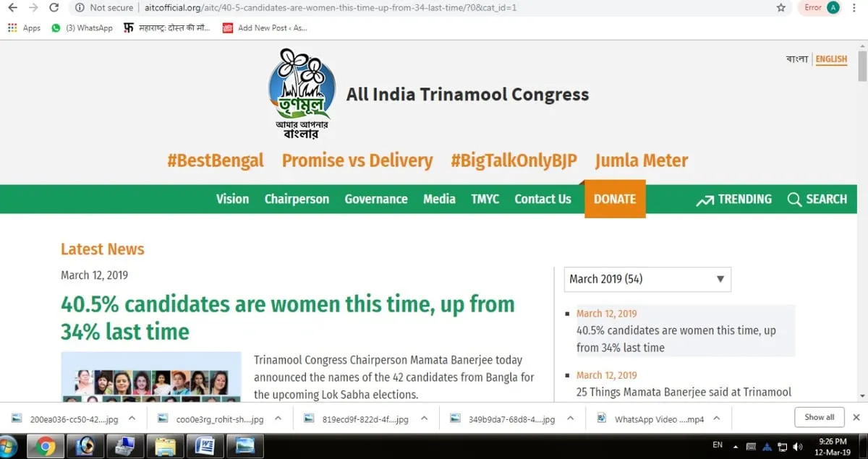The width and height of the screenshot is (868, 459).
Task: Open the #BestBengal link
Action: 216,160
